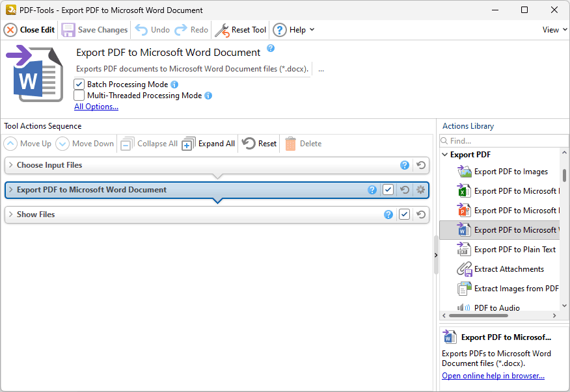Uncheck Batch Processing Mode
The height and width of the screenshot is (392, 570).
pos(79,85)
